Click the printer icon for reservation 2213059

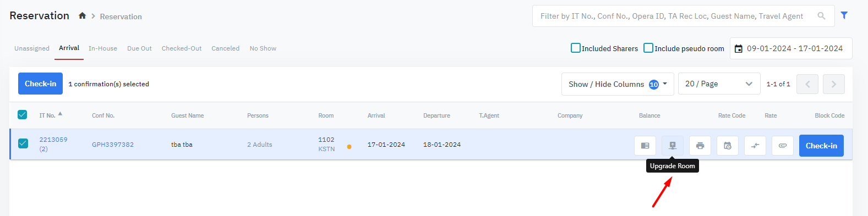pyautogui.click(x=700, y=146)
